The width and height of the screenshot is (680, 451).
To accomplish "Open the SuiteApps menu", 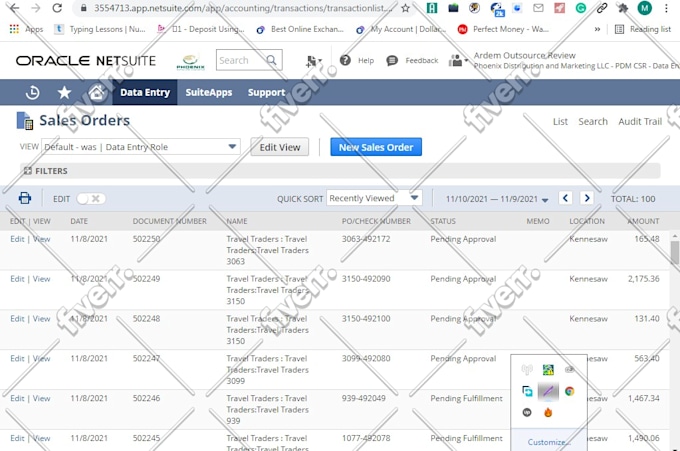I will [x=209, y=92].
